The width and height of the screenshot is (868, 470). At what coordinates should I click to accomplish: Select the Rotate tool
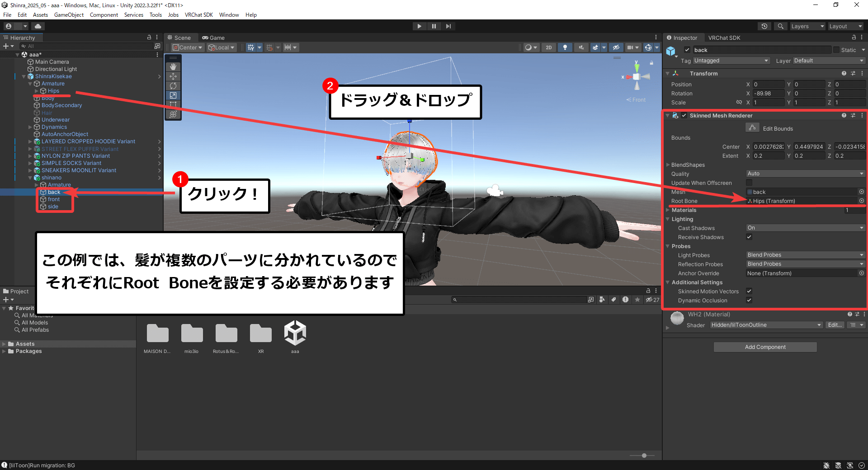(173, 86)
